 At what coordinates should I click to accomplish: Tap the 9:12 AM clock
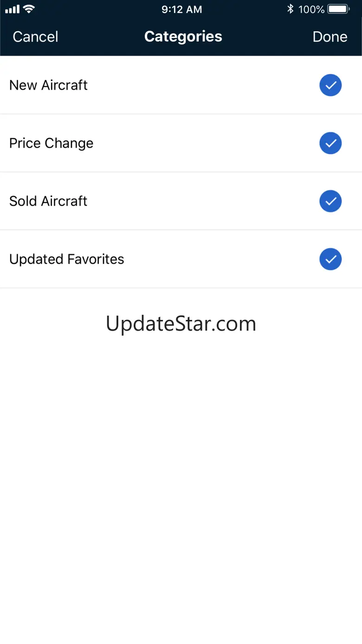(x=181, y=9)
